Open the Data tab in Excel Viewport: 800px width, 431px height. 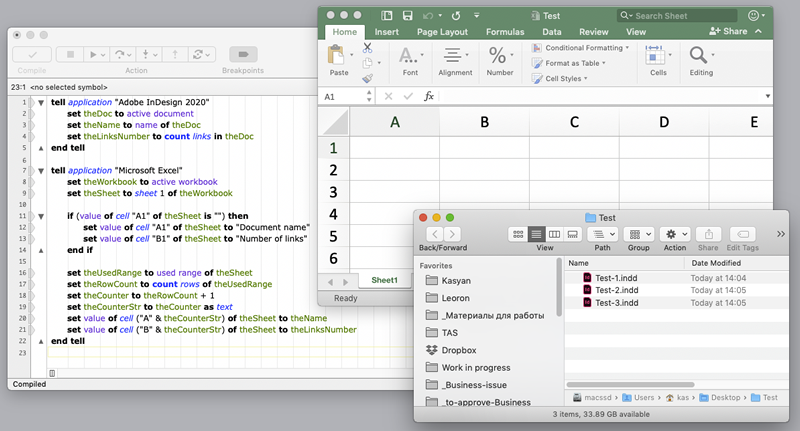(552, 32)
